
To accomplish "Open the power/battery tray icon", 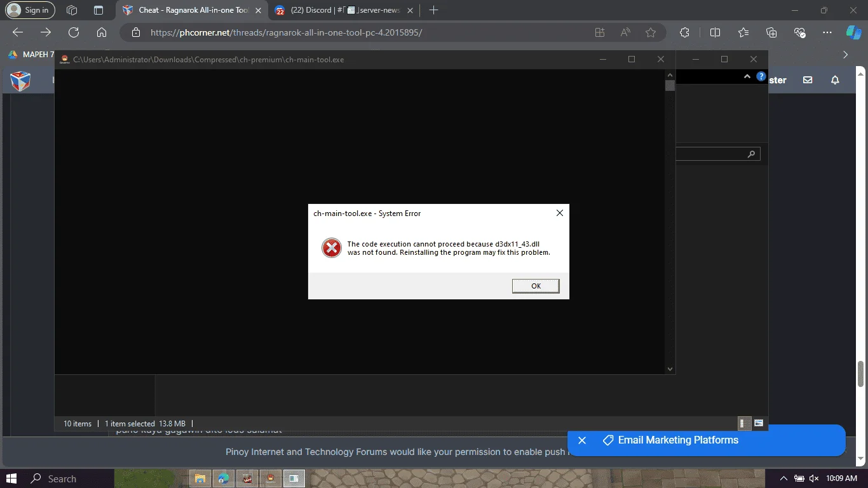I will point(799,478).
